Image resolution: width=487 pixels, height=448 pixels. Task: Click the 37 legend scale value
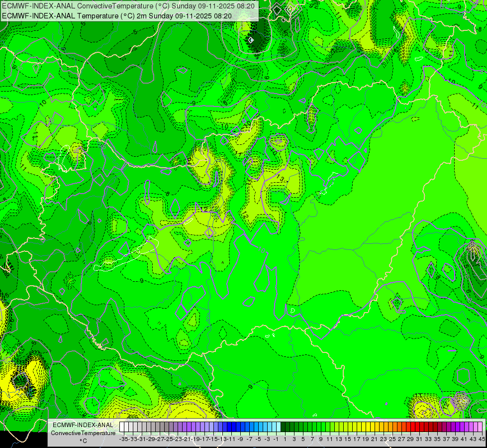tap(447, 439)
